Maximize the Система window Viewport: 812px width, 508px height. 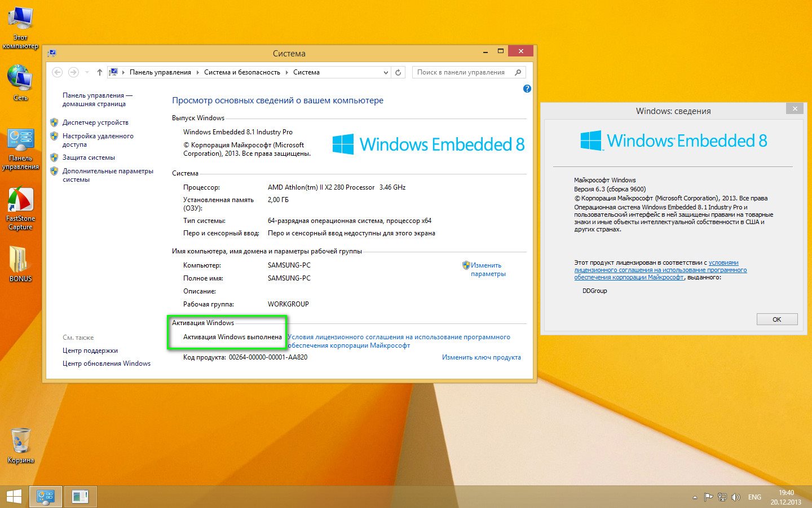click(500, 51)
